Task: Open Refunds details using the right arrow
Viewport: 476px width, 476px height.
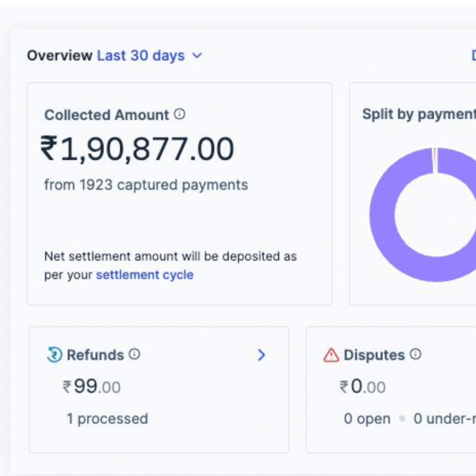Action: pos(261,355)
